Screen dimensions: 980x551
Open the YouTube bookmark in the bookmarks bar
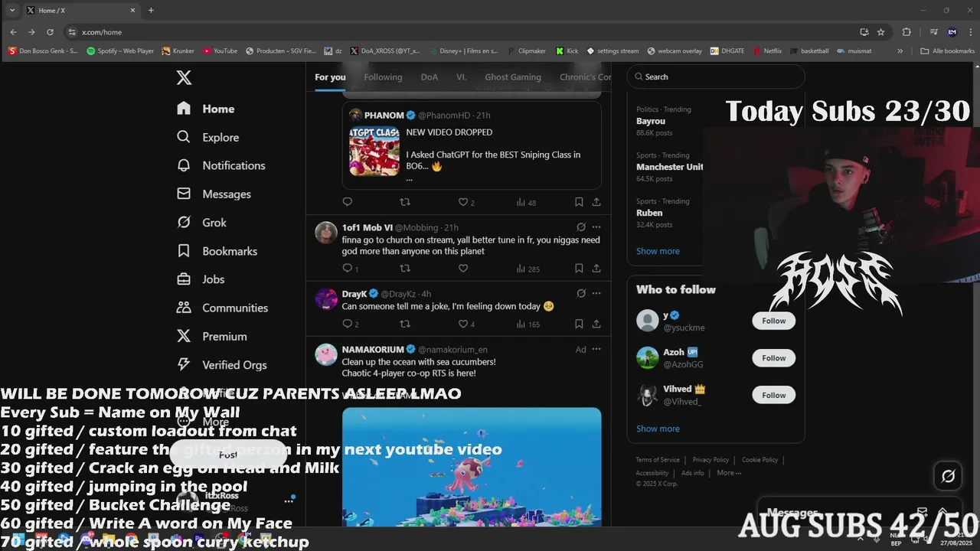(x=220, y=51)
